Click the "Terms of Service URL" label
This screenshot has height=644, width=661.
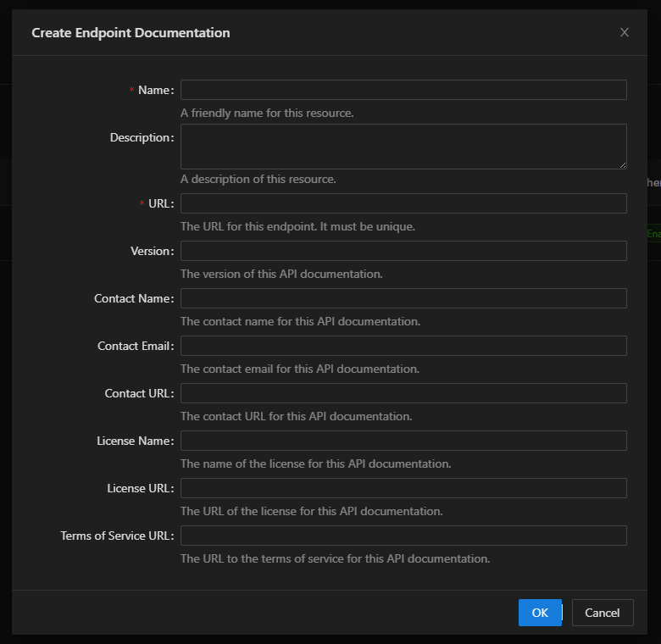pyautogui.click(x=116, y=536)
